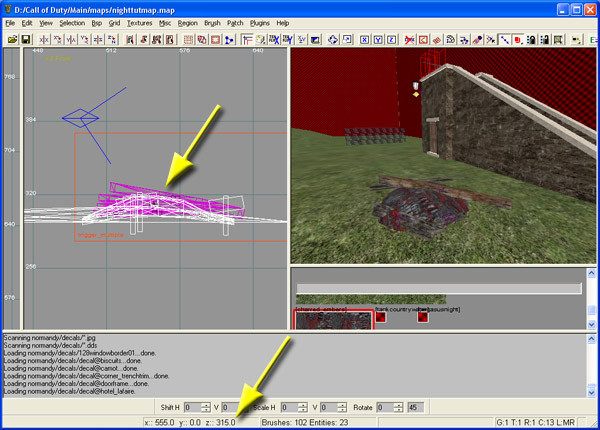The width and height of the screenshot is (600, 430).
Task: Flip selection along the Y axis
Action: pyautogui.click(x=71, y=39)
